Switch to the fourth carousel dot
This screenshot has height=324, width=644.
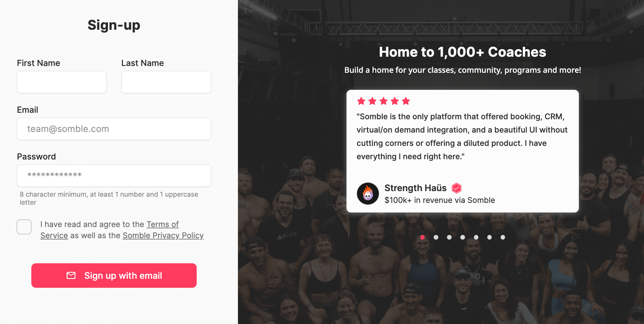463,237
